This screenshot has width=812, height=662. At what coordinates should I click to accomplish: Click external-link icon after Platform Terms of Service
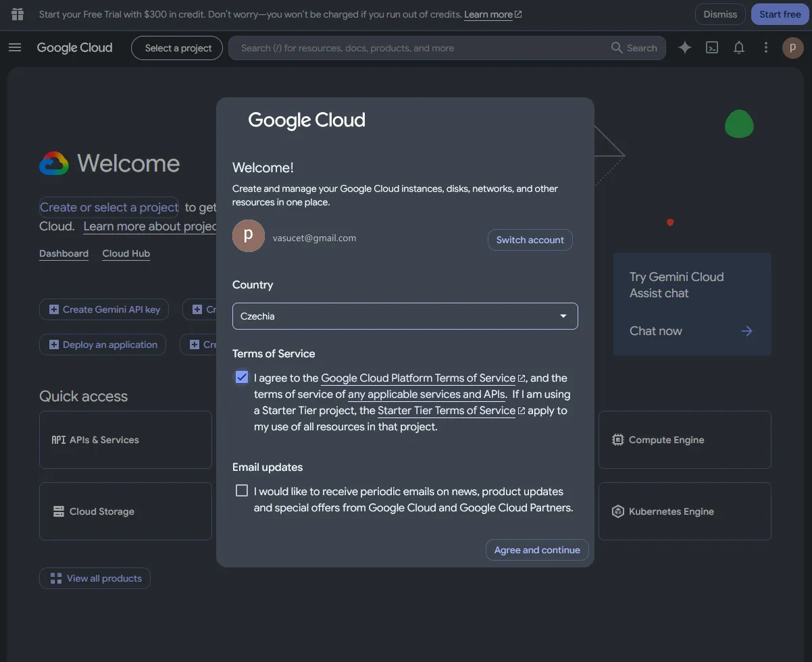pos(522,378)
